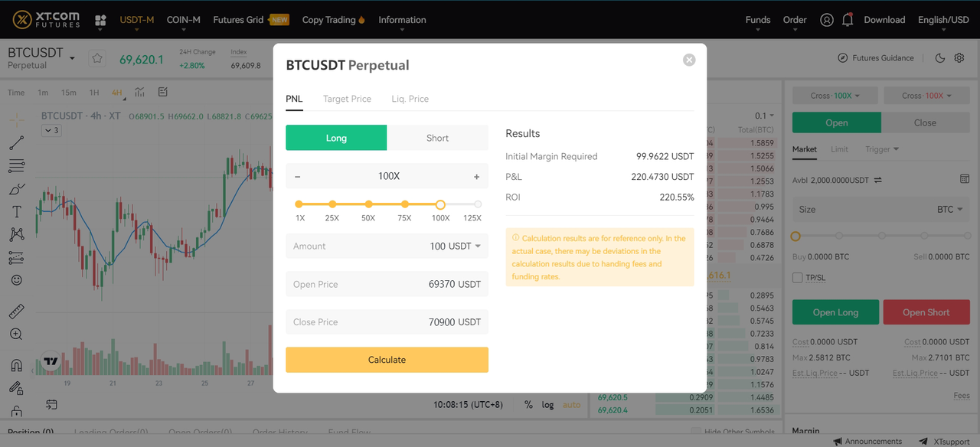980x447 pixels.
Task: Select the XABCD pattern tool
Action: click(x=16, y=235)
